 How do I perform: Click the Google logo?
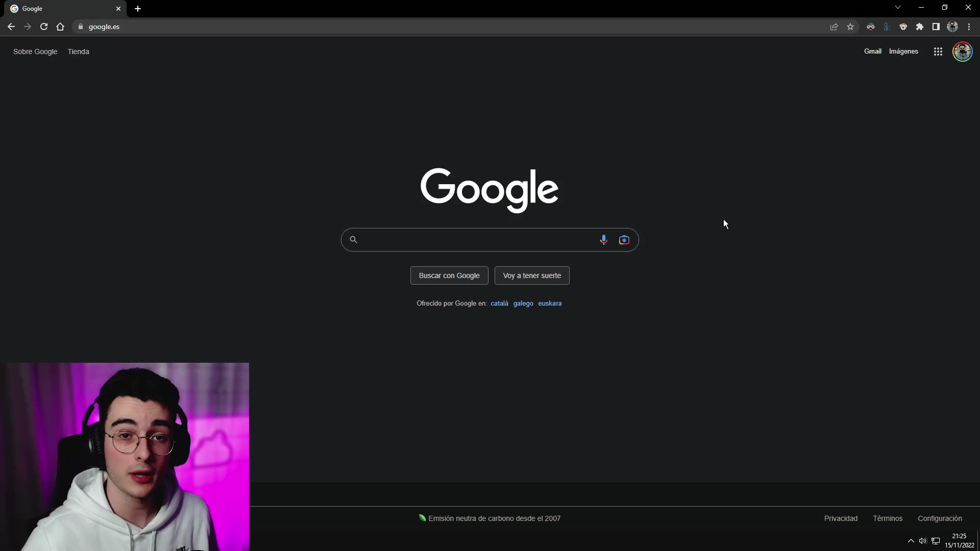pyautogui.click(x=489, y=190)
